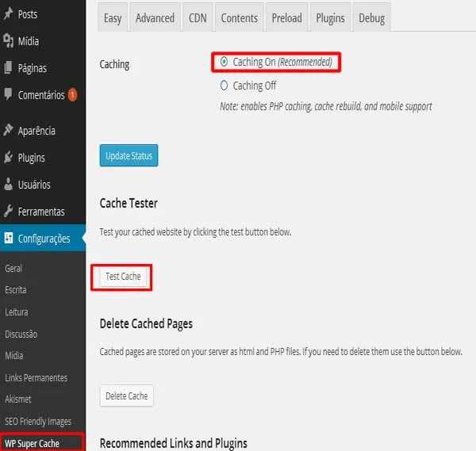
Task: Click the Comentários speech bubble icon
Action: click(x=8, y=94)
